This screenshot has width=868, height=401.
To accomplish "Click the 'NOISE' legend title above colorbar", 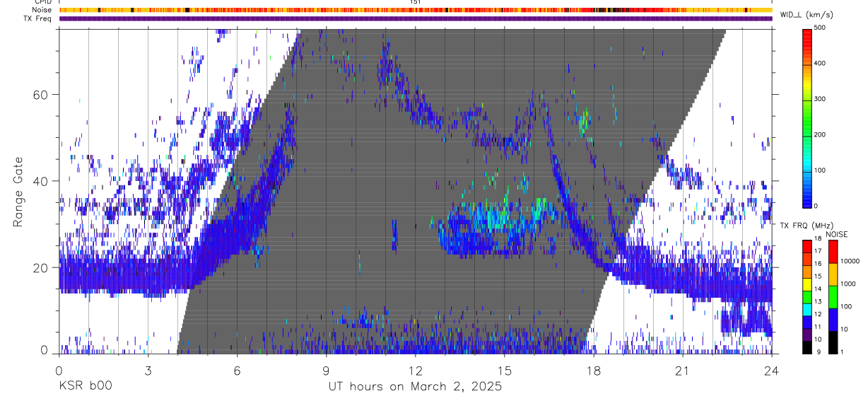I will point(837,234).
